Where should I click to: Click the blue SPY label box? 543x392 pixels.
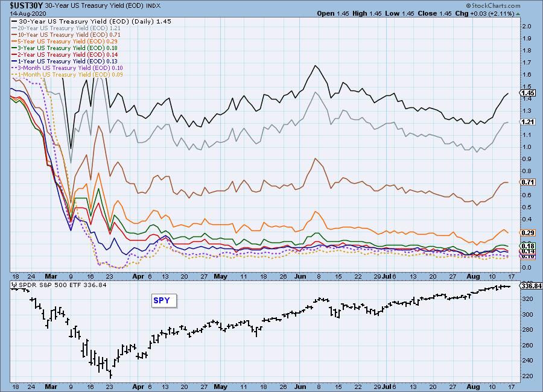pos(164,300)
